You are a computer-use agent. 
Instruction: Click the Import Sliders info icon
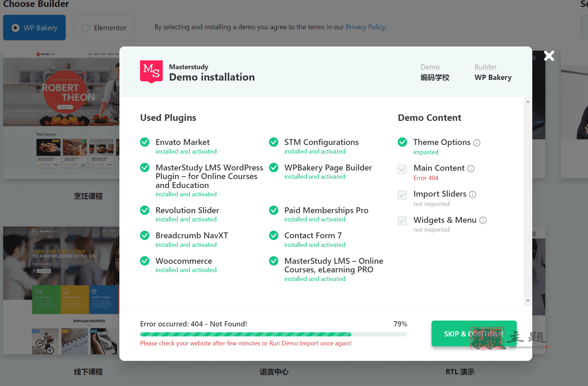(473, 195)
